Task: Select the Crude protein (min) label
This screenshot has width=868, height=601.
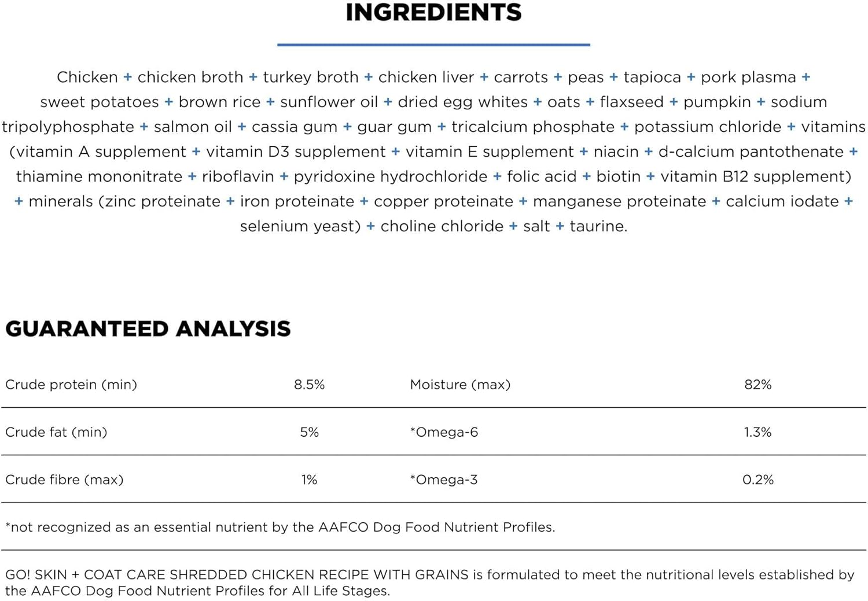Action: tap(71, 385)
